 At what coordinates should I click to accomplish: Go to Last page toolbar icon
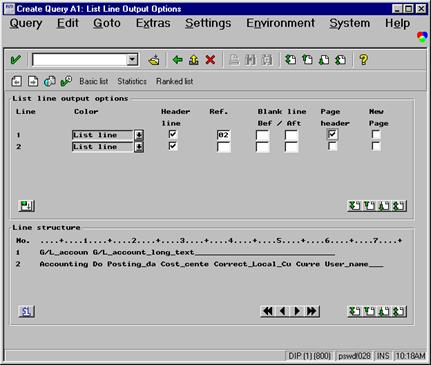tap(340, 60)
